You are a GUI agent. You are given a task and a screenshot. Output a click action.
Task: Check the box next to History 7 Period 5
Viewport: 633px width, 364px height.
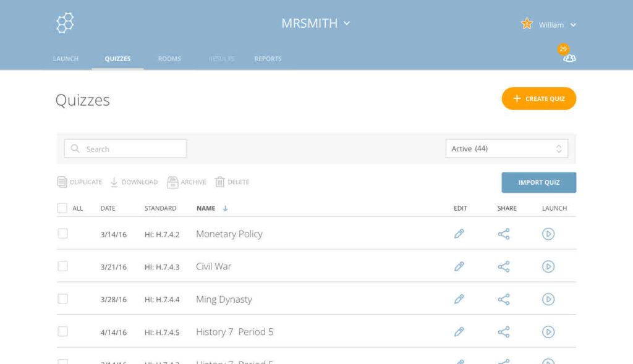[62, 331]
